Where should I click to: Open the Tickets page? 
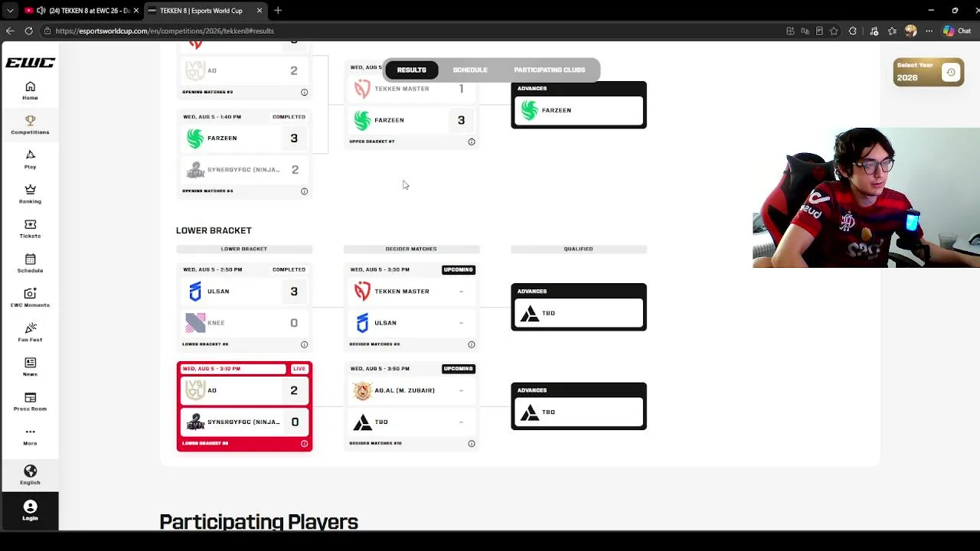tap(30, 229)
